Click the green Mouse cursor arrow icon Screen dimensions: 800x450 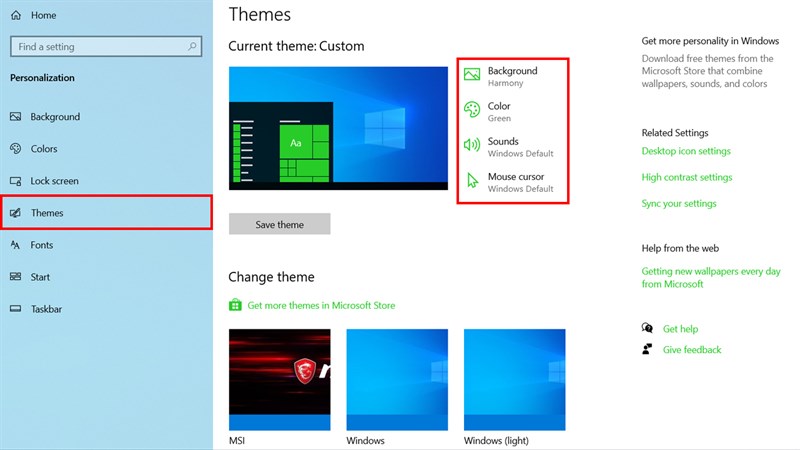coord(472,181)
